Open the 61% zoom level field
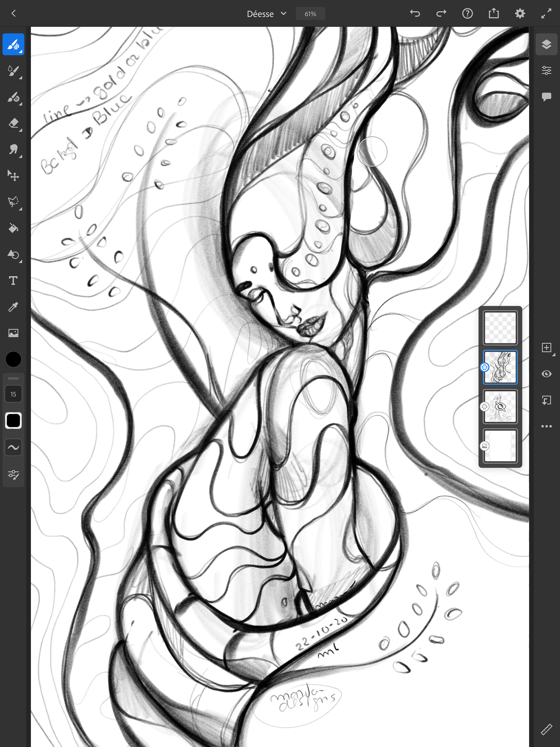Screen dimensions: 560x747 [310, 14]
